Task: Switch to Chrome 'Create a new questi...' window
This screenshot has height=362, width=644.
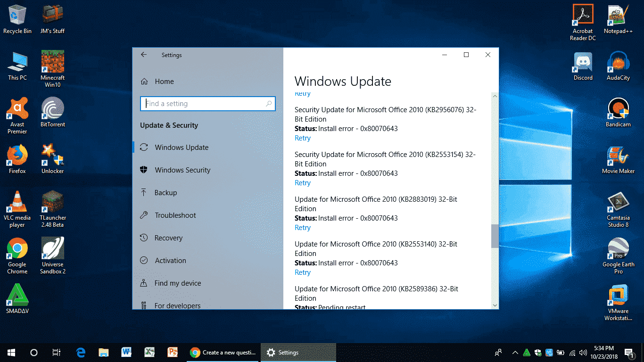Action: point(223,353)
